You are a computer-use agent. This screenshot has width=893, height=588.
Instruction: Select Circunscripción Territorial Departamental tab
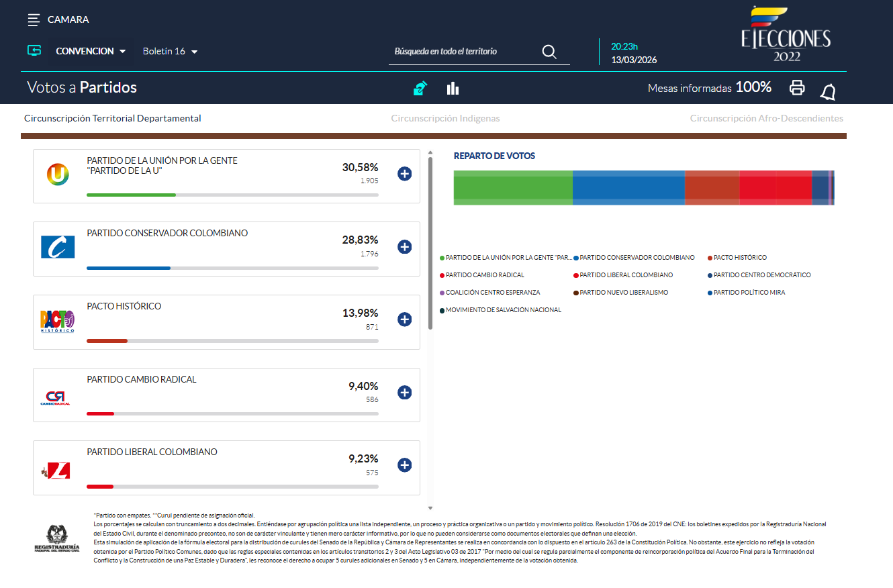113,118
